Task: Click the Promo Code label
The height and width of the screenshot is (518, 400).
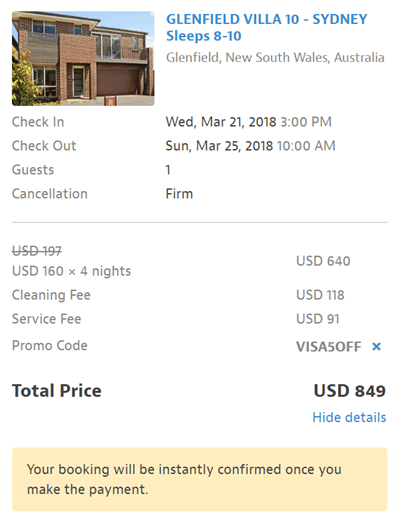Action: 50,346
